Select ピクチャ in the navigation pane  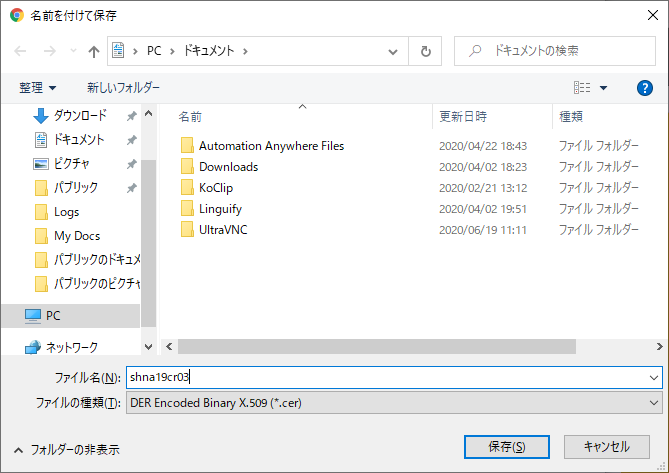point(72,163)
